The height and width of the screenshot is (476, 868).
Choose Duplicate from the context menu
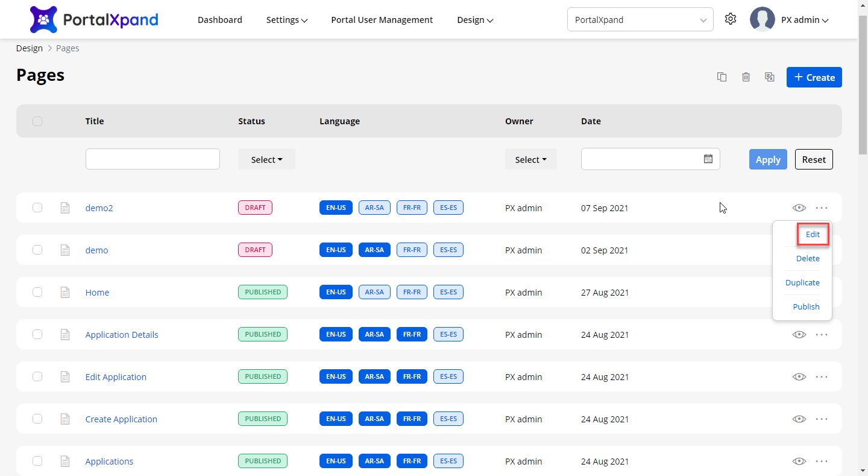coord(802,283)
